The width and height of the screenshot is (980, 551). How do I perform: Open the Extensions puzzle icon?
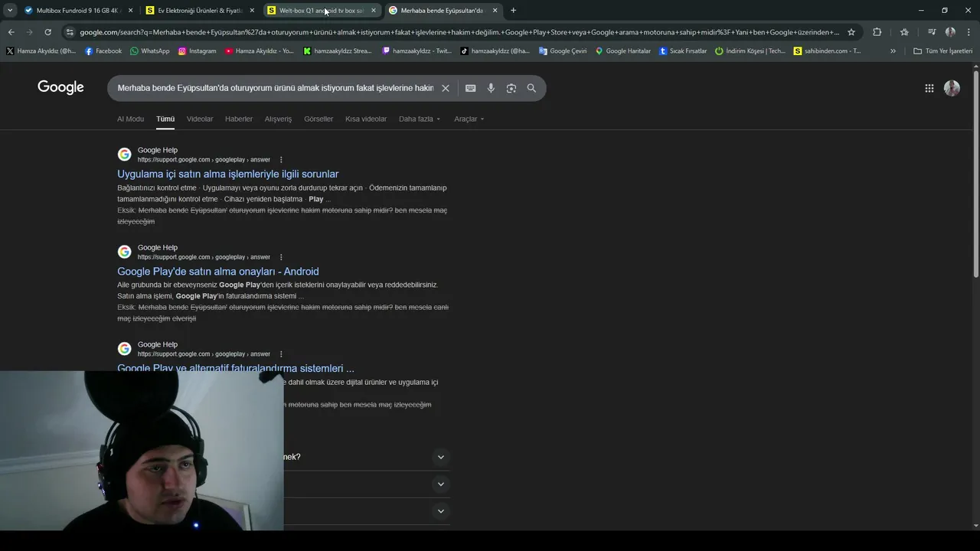pyautogui.click(x=877, y=32)
